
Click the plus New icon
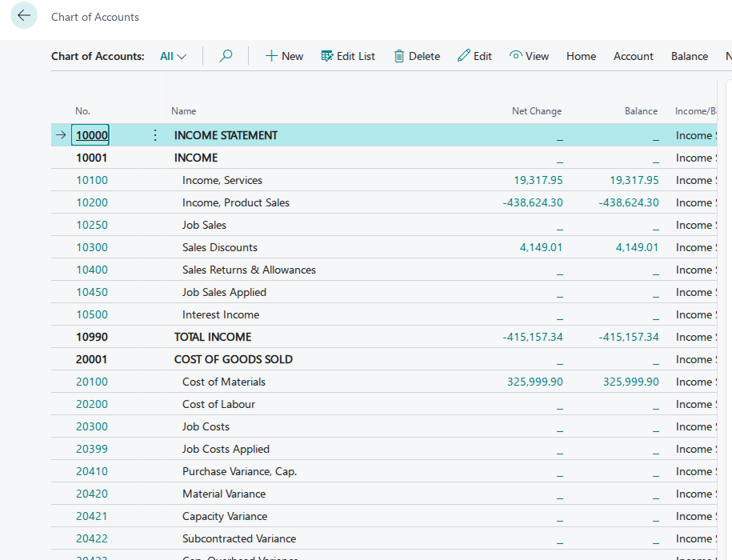pos(271,56)
